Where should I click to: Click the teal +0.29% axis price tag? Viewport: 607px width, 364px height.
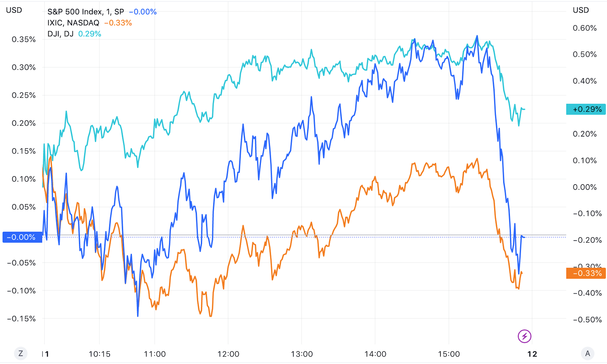click(x=586, y=109)
